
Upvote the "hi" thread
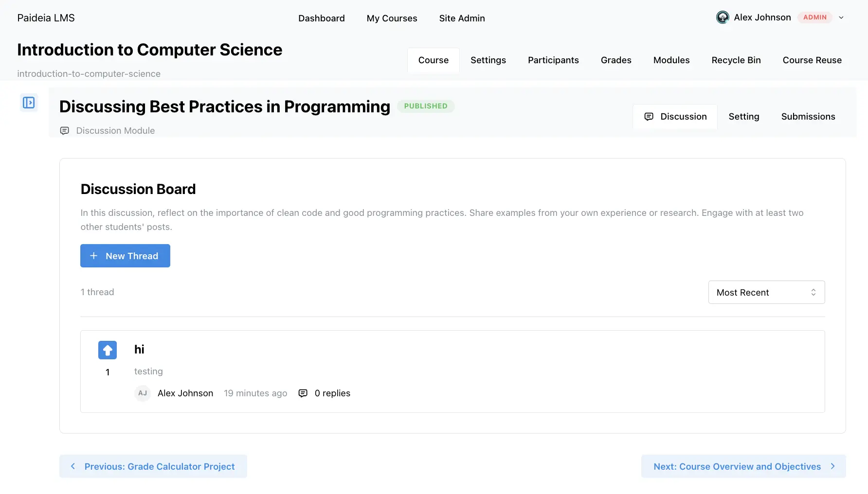tap(108, 350)
